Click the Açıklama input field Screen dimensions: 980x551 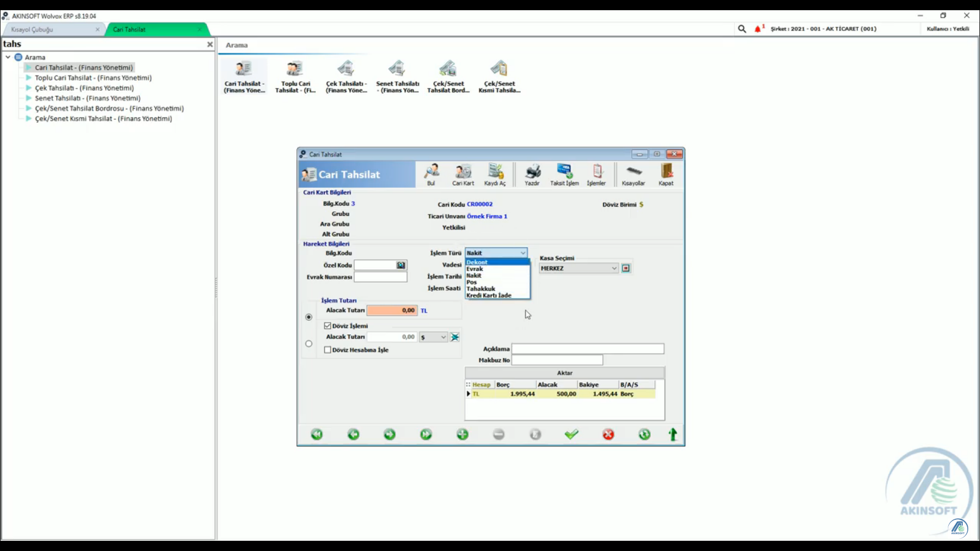(x=588, y=349)
